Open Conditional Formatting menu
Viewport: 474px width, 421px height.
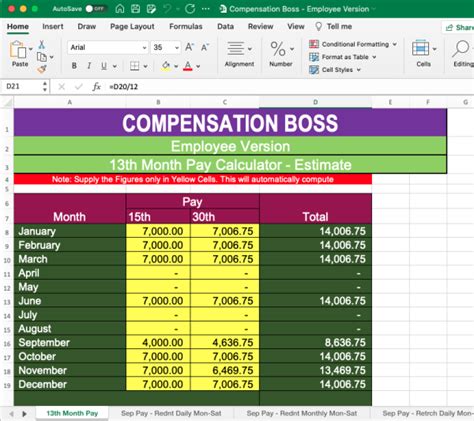click(353, 44)
